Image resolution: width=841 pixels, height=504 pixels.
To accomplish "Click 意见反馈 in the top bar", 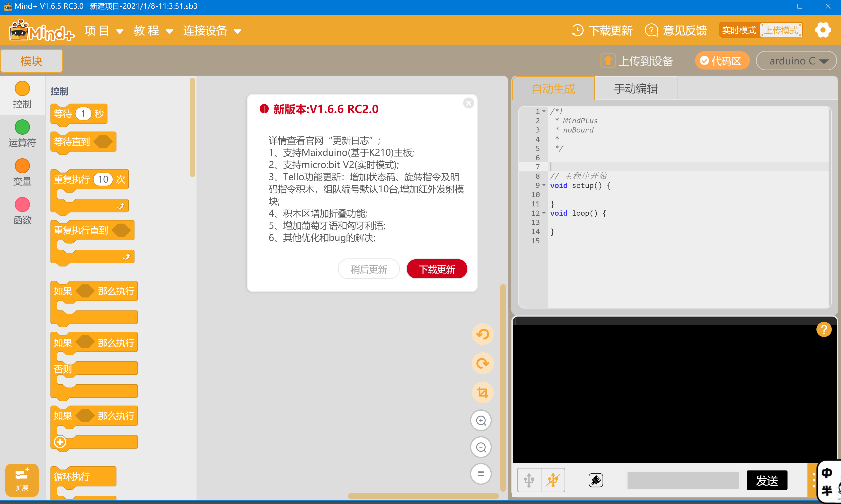I will (685, 31).
